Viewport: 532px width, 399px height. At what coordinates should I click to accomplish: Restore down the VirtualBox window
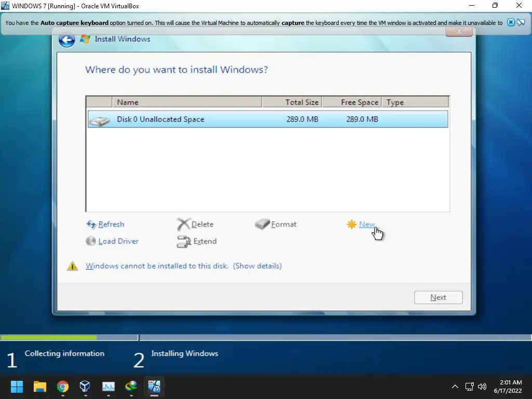tap(495, 5)
